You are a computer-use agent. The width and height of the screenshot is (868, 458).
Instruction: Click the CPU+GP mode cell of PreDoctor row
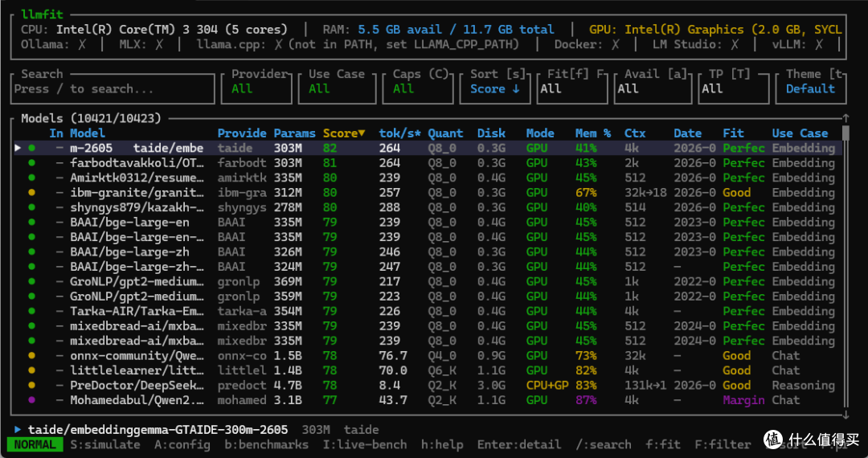tap(547, 385)
